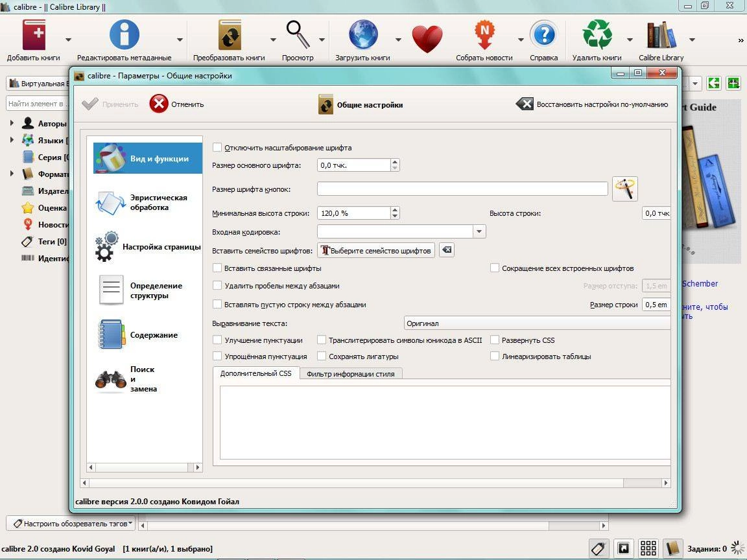This screenshot has height=560, width=747.
Task: Click the Задания spinner icon
Action: coord(738,548)
